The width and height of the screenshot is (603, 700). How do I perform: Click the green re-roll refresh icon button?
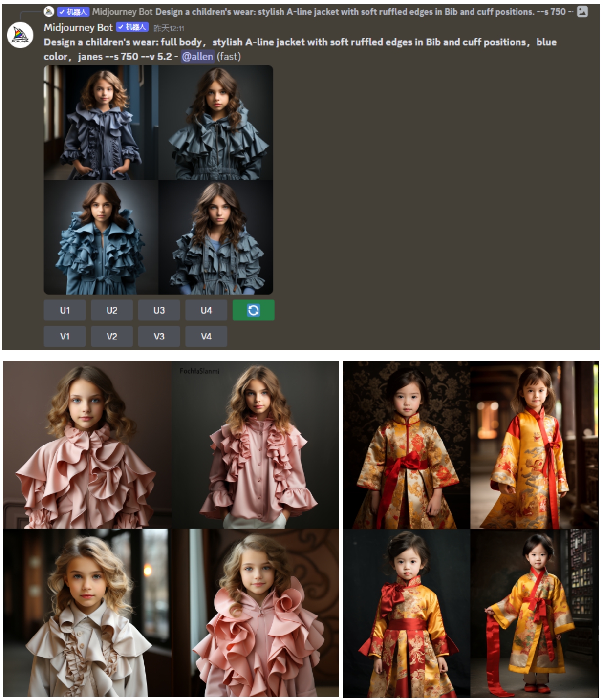(x=253, y=310)
